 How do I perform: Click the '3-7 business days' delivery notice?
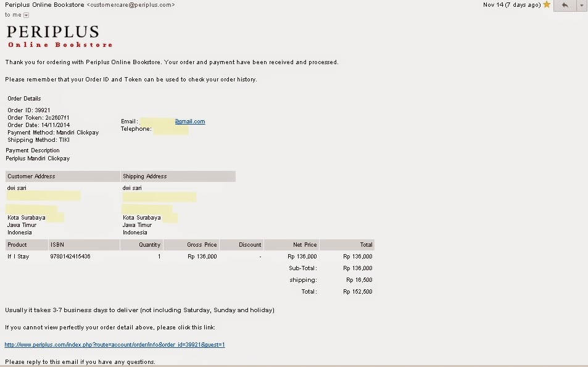(x=139, y=310)
